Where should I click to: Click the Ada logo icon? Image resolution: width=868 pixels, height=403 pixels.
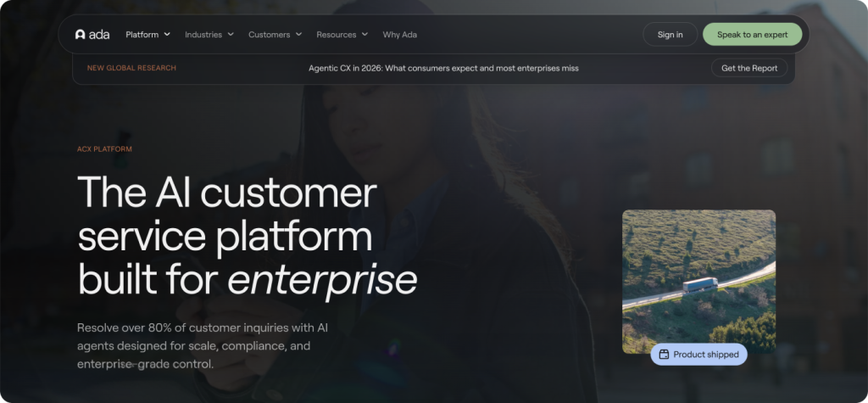click(81, 35)
